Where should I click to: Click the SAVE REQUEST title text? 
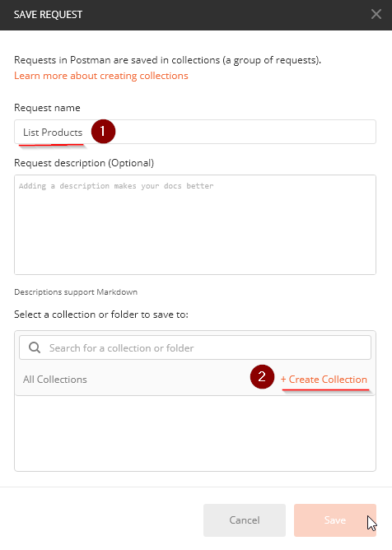coord(48,15)
